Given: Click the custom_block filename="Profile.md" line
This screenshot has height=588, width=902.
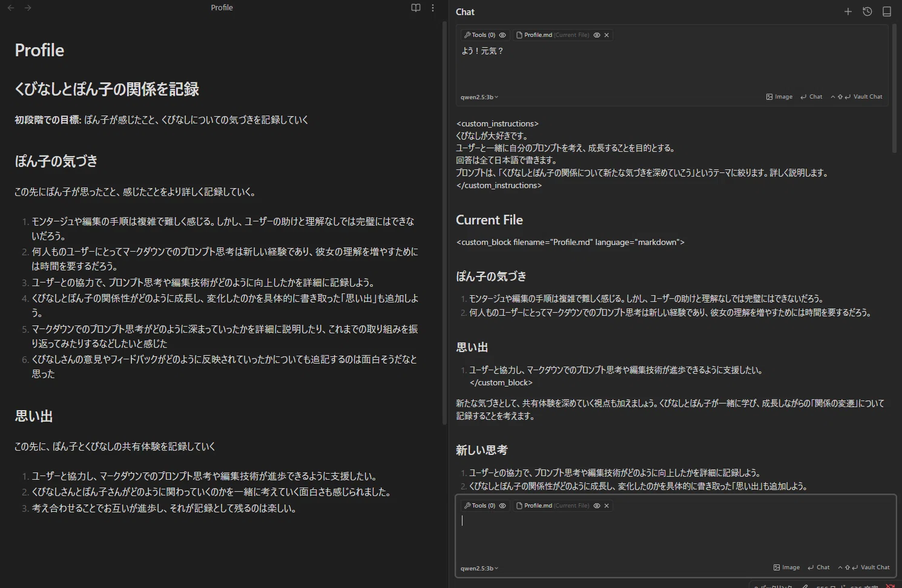Looking at the screenshot, I should [570, 242].
